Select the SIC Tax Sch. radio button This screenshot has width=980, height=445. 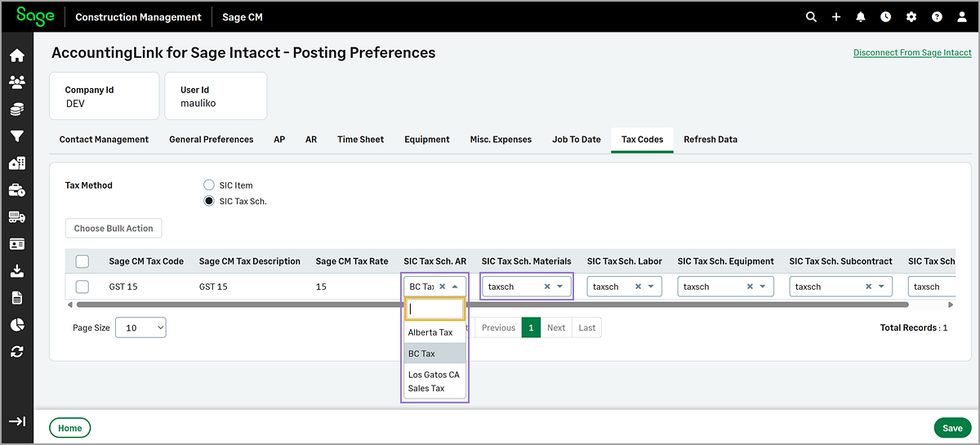click(208, 201)
